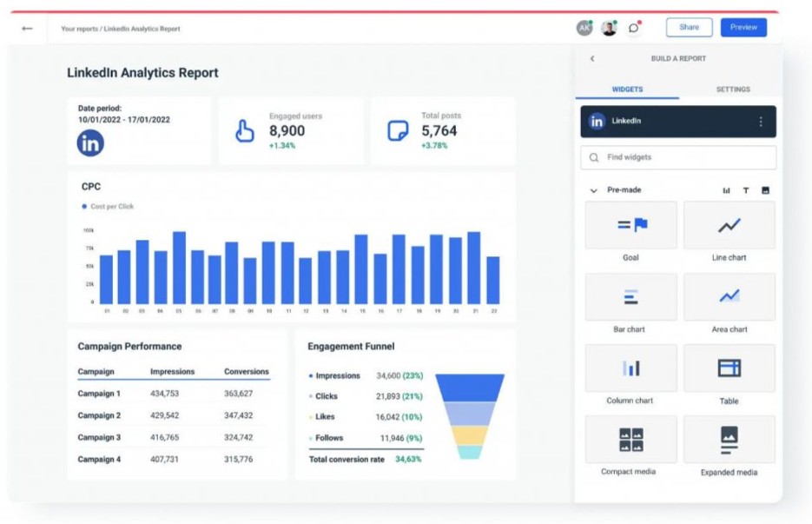Add the Goal widget
The height and width of the screenshot is (524, 812).
coord(630,226)
